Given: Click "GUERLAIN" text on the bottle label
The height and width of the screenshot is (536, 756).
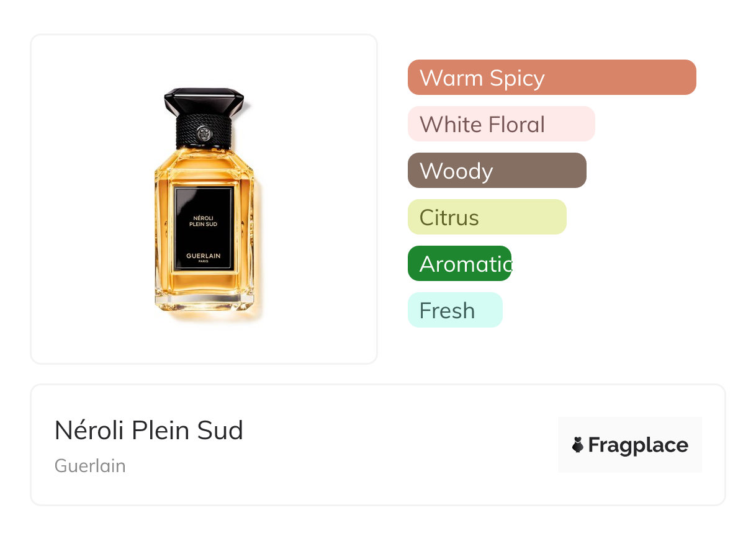Looking at the screenshot, I should [x=204, y=256].
